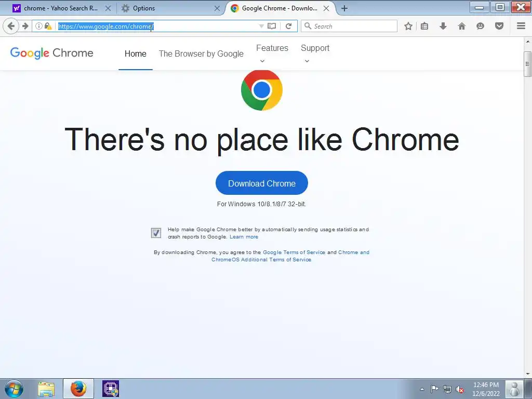Go back using the back arrow button

click(x=11, y=26)
